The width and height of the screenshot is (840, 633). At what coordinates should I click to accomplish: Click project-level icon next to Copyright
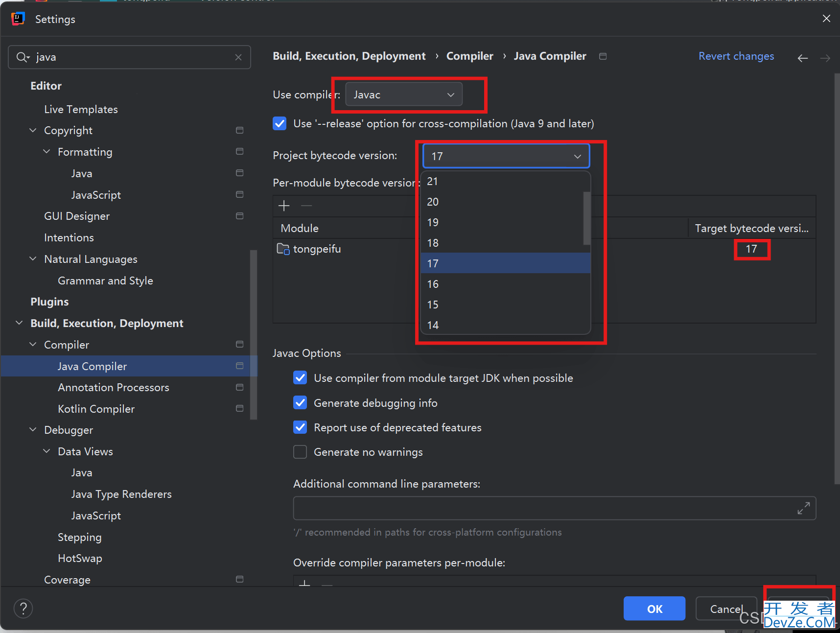pyautogui.click(x=239, y=130)
